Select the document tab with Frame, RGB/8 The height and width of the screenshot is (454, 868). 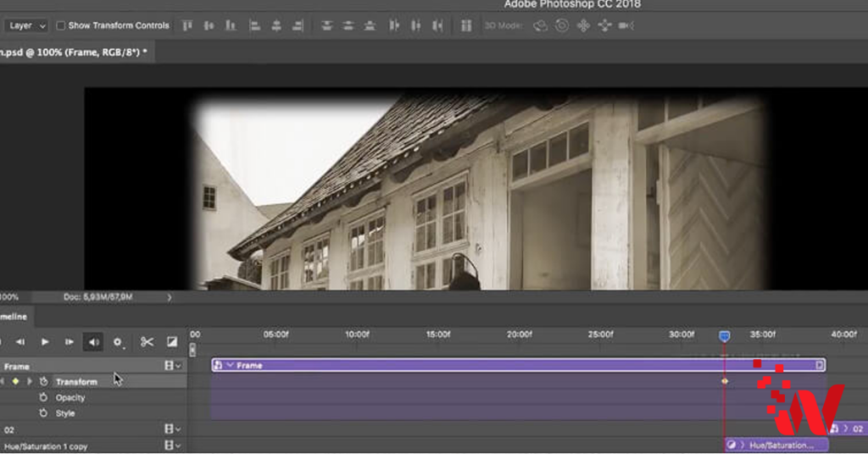pyautogui.click(x=75, y=53)
